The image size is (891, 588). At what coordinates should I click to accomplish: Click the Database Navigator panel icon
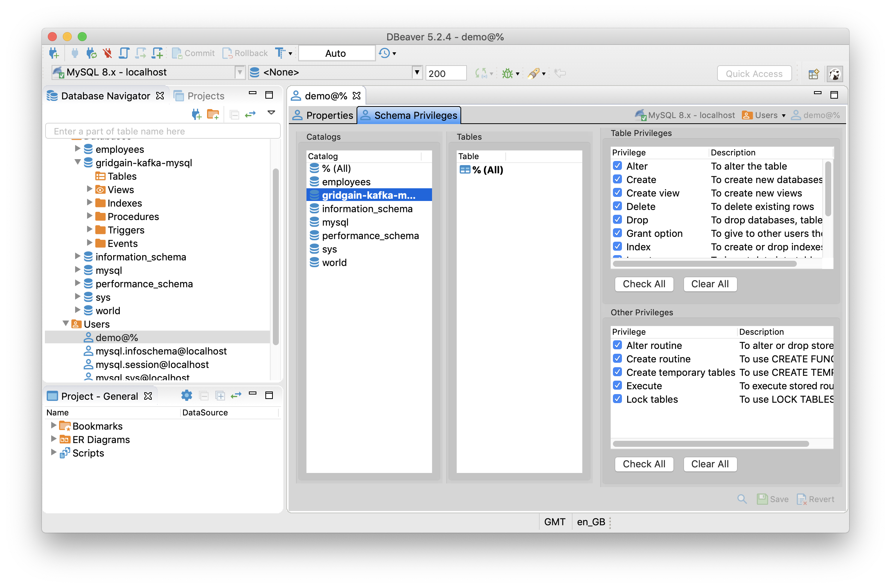[54, 95]
